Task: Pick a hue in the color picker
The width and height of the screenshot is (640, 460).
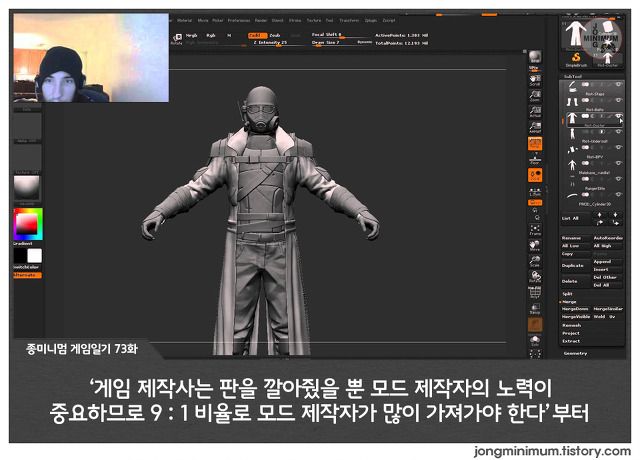Action: coord(27,224)
